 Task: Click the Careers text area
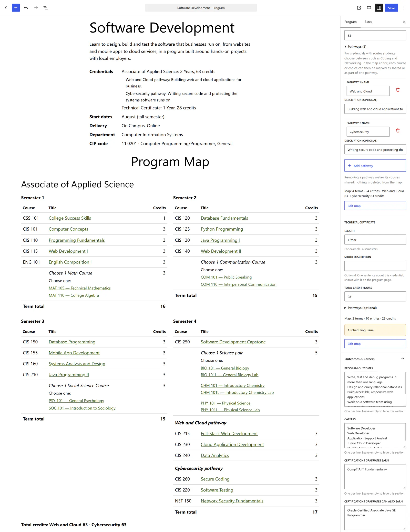(375, 435)
